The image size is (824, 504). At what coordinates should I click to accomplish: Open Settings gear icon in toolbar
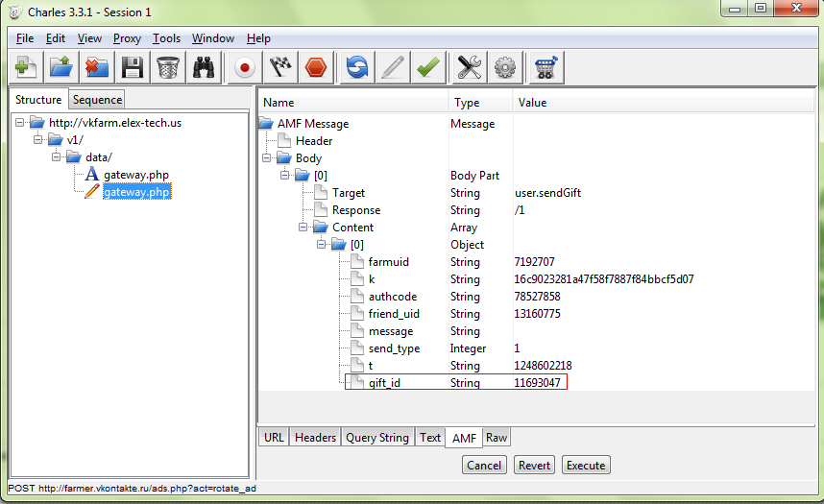[505, 67]
